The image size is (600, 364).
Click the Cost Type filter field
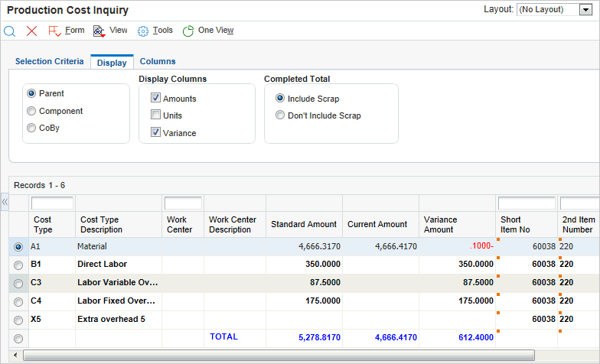click(x=52, y=203)
